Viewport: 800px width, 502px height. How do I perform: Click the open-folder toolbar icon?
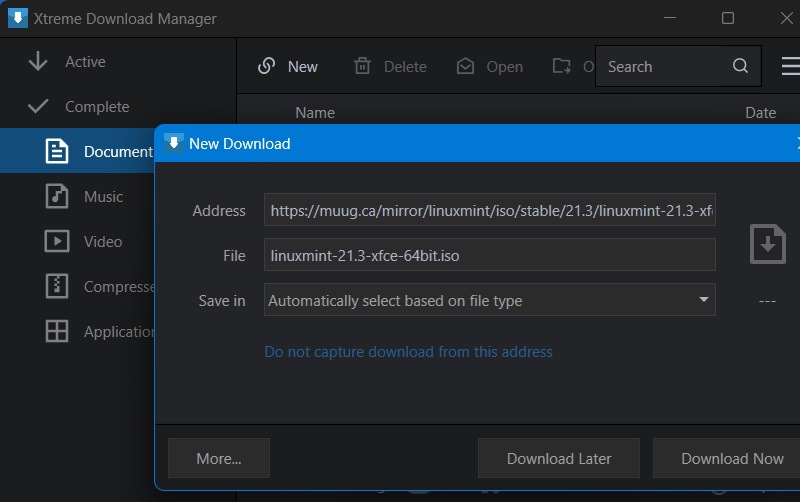(x=562, y=66)
